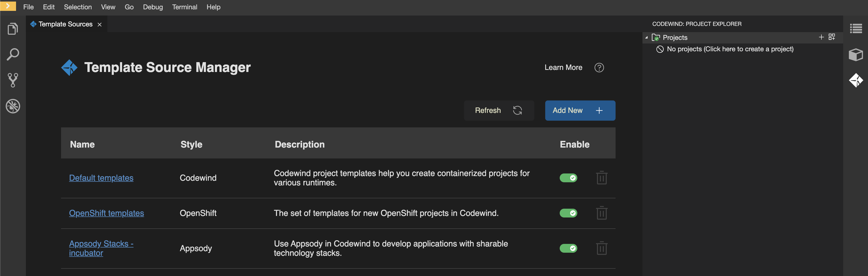Click the Debug icon in the left sidebar
The width and height of the screenshot is (868, 276).
[x=12, y=106]
